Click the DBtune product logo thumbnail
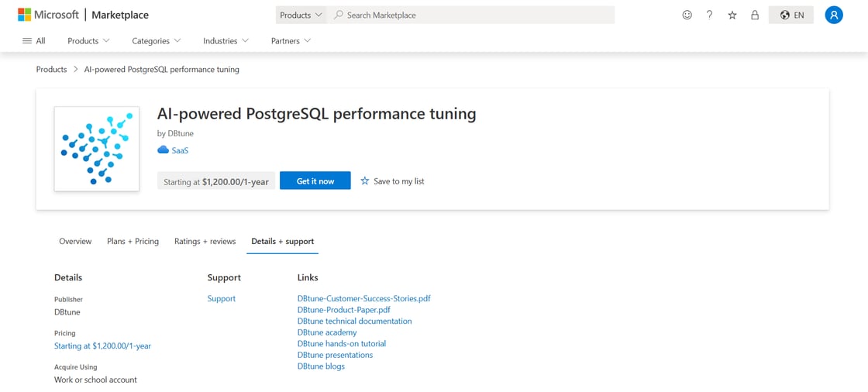 (x=97, y=149)
